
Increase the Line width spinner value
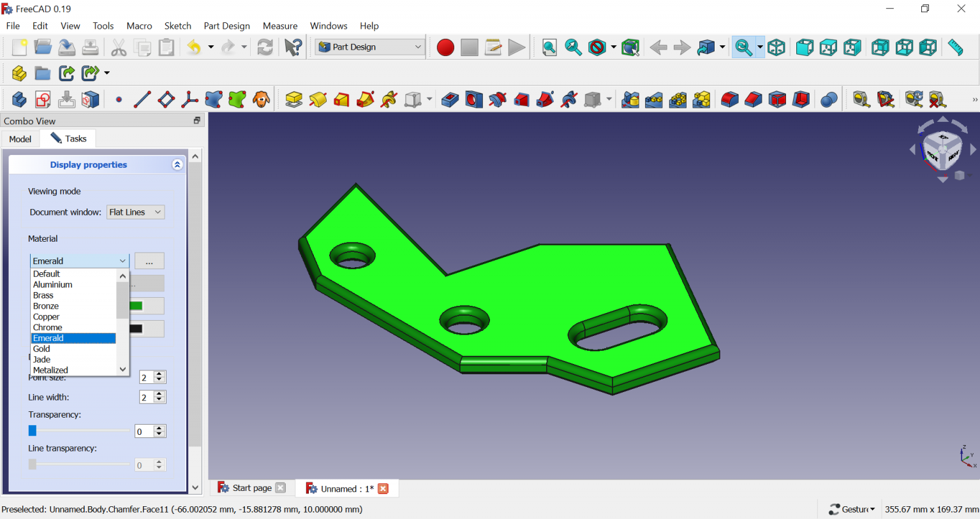click(x=160, y=394)
